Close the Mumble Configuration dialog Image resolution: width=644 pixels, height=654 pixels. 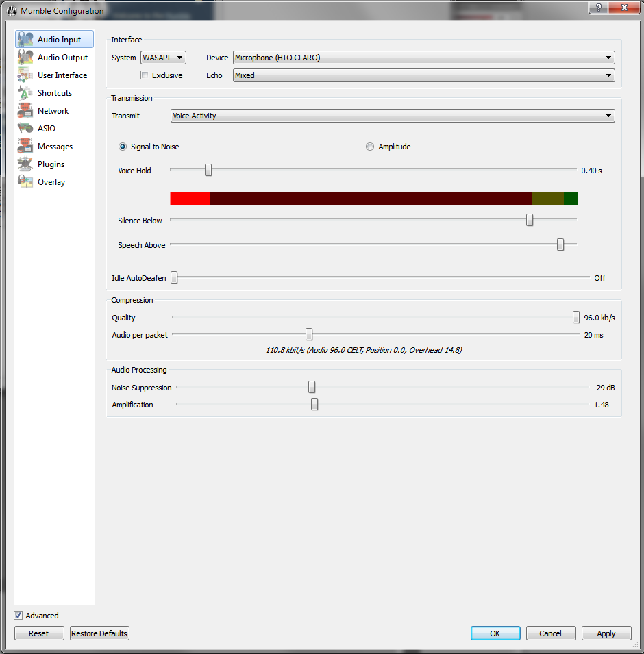tap(624, 8)
